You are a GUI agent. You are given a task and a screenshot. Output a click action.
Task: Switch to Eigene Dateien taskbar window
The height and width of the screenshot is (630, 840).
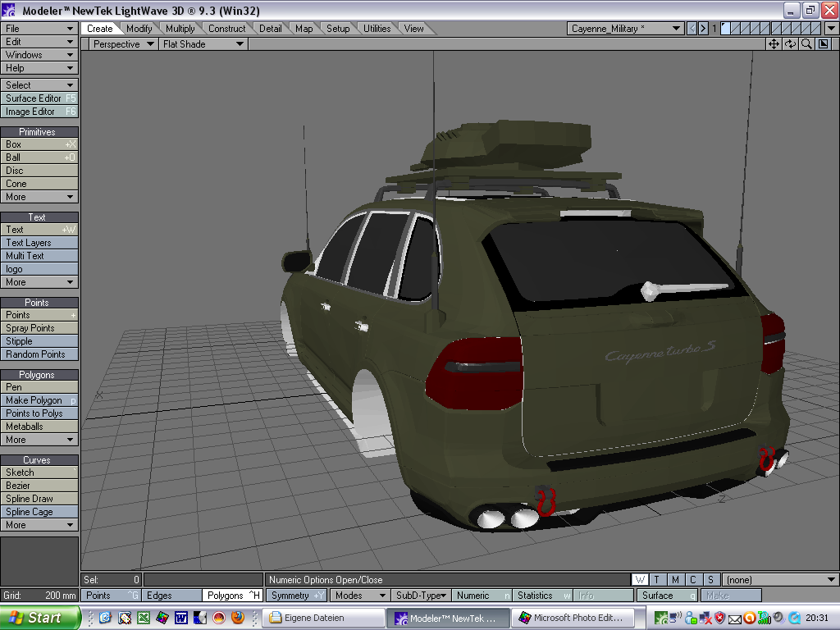tap(325, 618)
